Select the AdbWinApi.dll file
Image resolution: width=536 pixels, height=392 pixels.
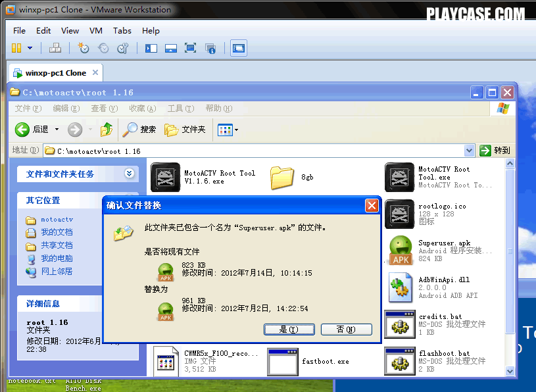tap(400, 287)
